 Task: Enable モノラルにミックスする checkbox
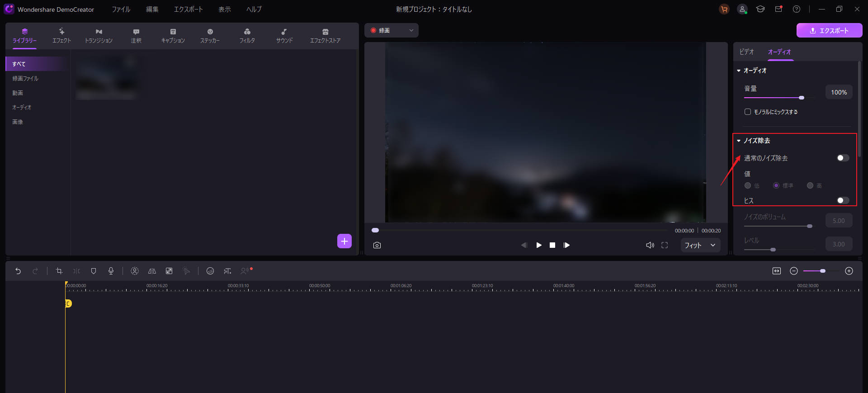748,112
